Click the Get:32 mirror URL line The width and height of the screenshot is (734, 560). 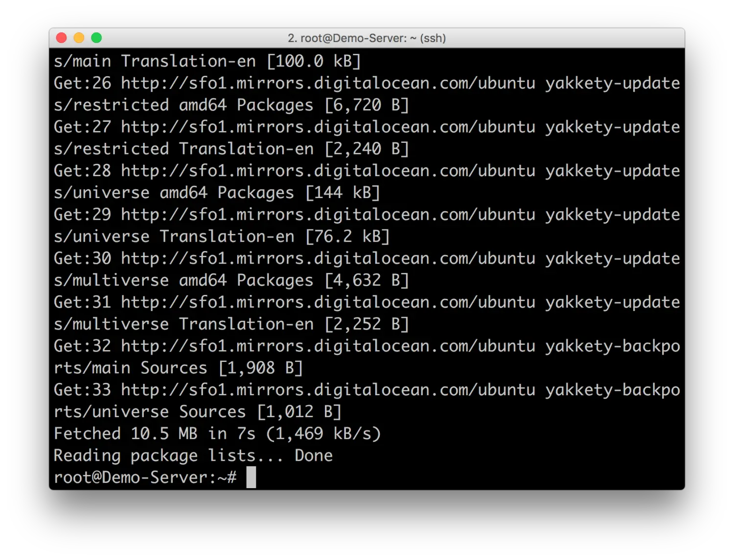[367, 346]
